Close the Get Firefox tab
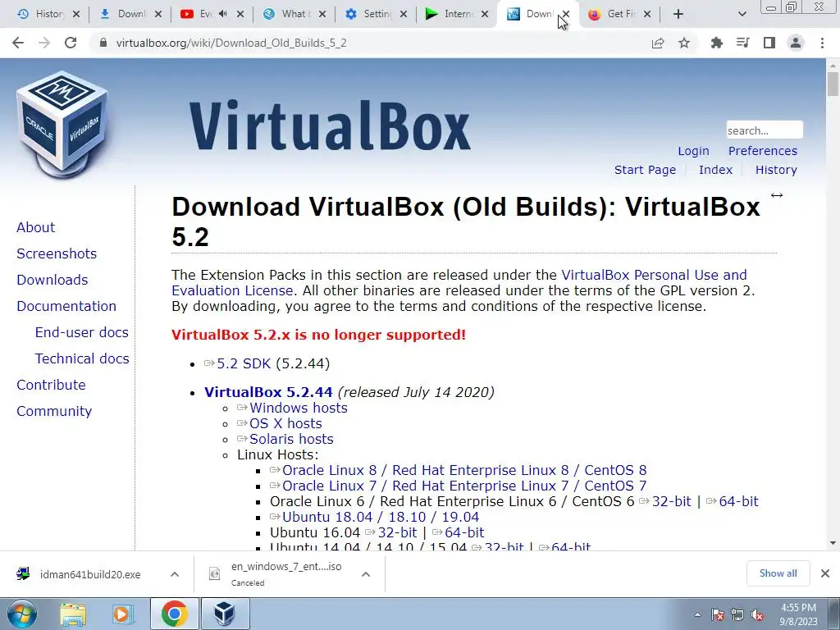Viewport: 840px width, 630px height. point(647,14)
